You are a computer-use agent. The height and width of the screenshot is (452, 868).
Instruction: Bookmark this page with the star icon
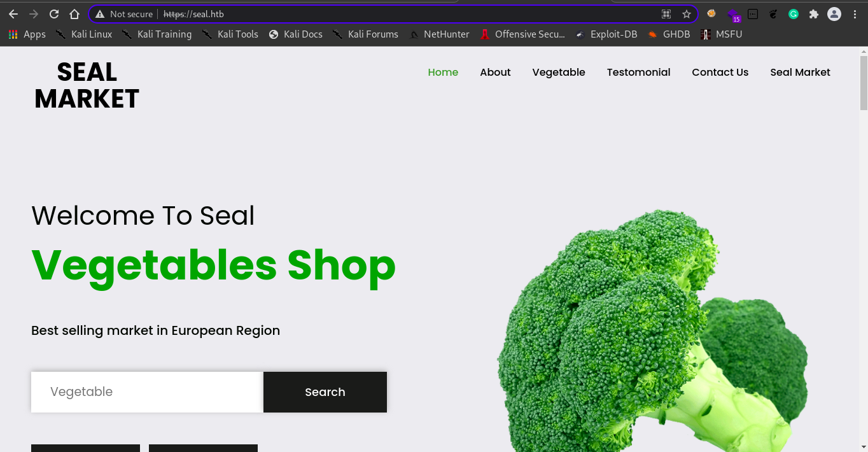point(686,14)
